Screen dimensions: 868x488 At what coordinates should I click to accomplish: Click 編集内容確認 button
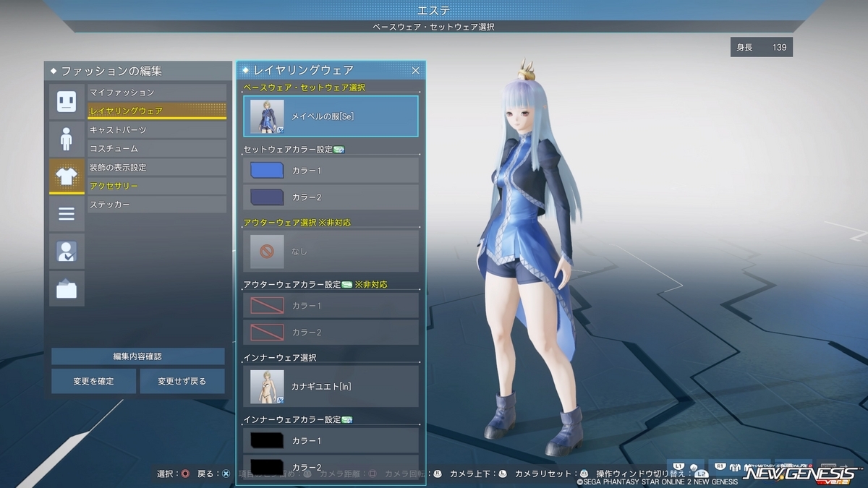137,356
